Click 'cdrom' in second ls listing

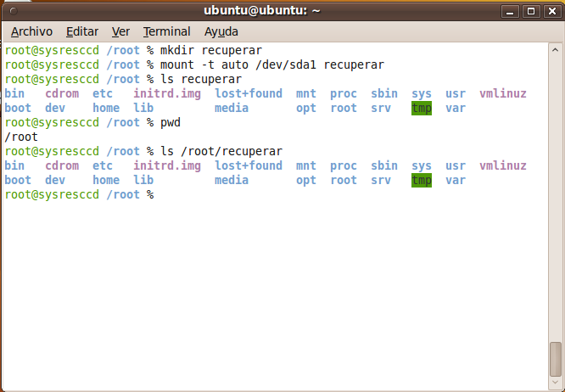click(x=62, y=165)
